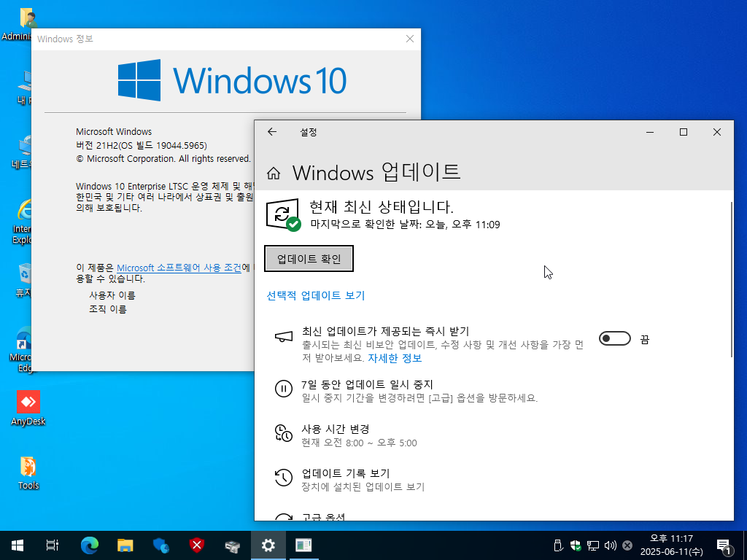Open Microsoft 소프트웨어 사용 조건 link
Image resolution: width=747 pixels, height=560 pixels.
pos(179,268)
